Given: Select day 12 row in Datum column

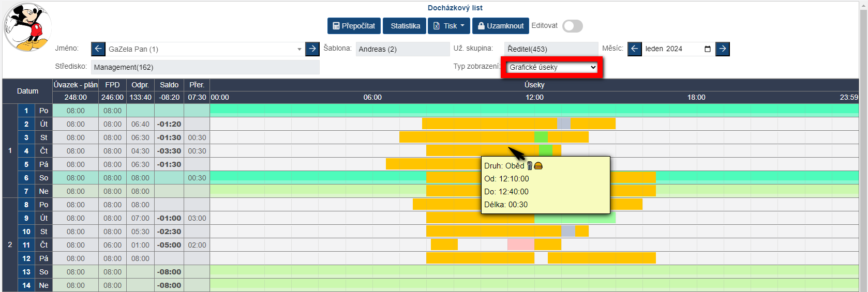Looking at the screenshot, I should pyautogui.click(x=26, y=258).
